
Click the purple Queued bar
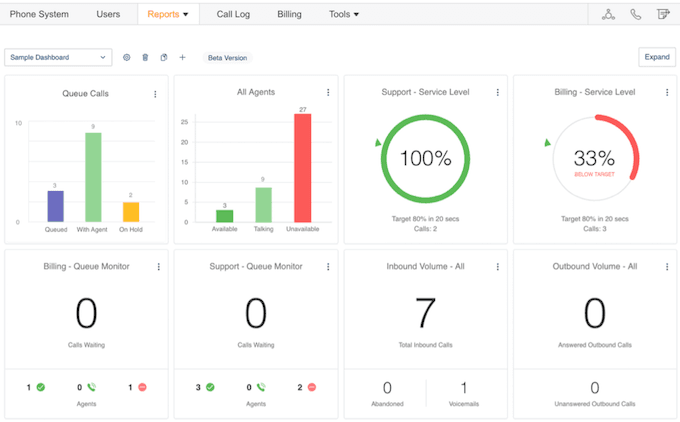56,206
